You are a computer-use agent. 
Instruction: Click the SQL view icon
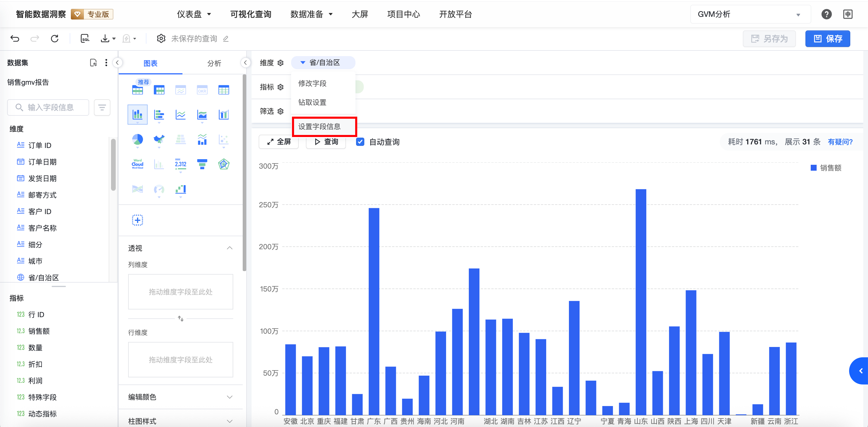[x=85, y=39]
